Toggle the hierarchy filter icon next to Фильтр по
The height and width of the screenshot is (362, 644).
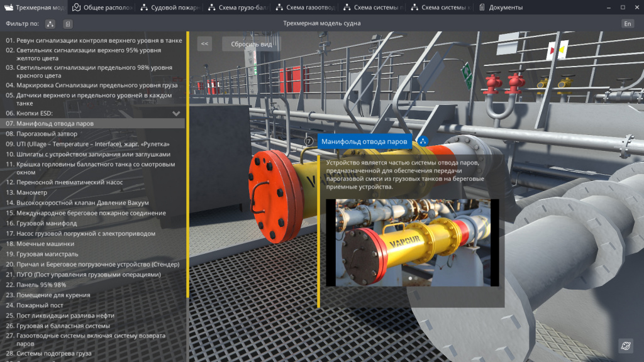tap(50, 24)
